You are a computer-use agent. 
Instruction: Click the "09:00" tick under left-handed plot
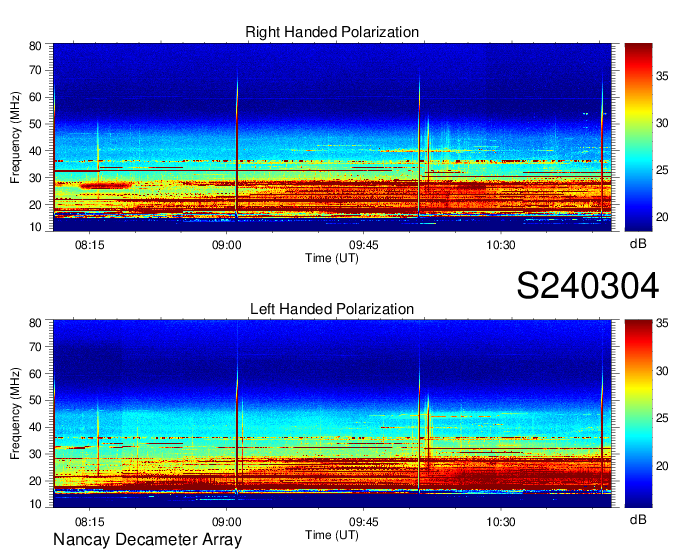pyautogui.click(x=226, y=522)
